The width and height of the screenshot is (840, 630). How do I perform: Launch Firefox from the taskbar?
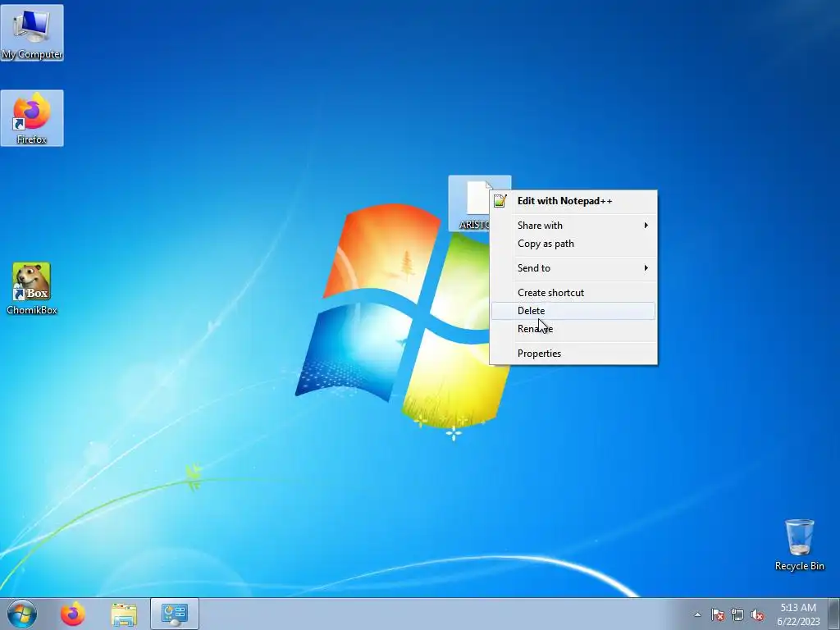tap(73, 614)
